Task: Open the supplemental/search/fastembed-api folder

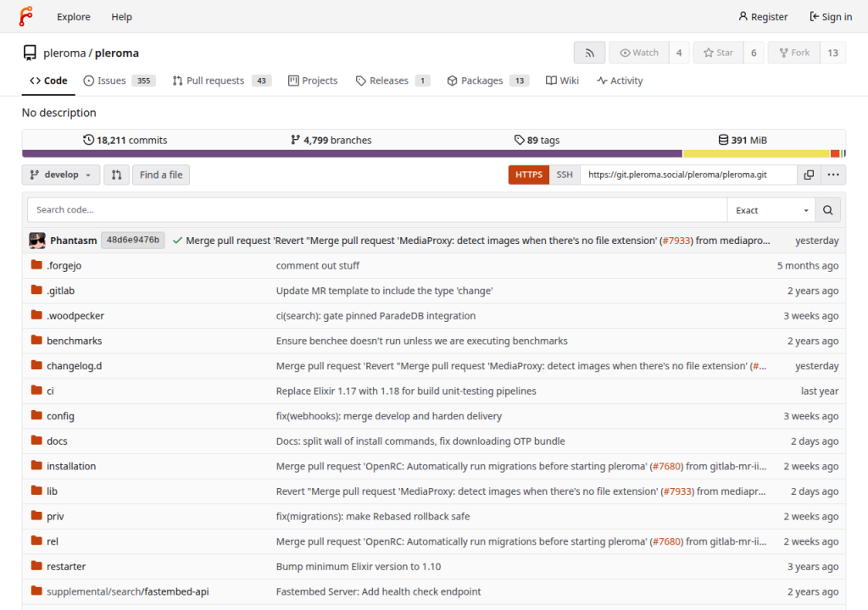Action: pyautogui.click(x=128, y=591)
